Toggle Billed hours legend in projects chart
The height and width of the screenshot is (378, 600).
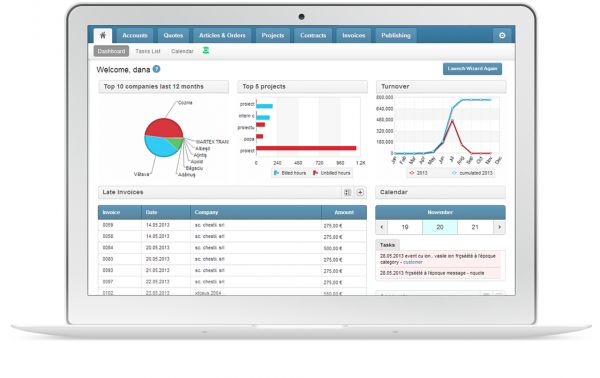click(x=290, y=173)
